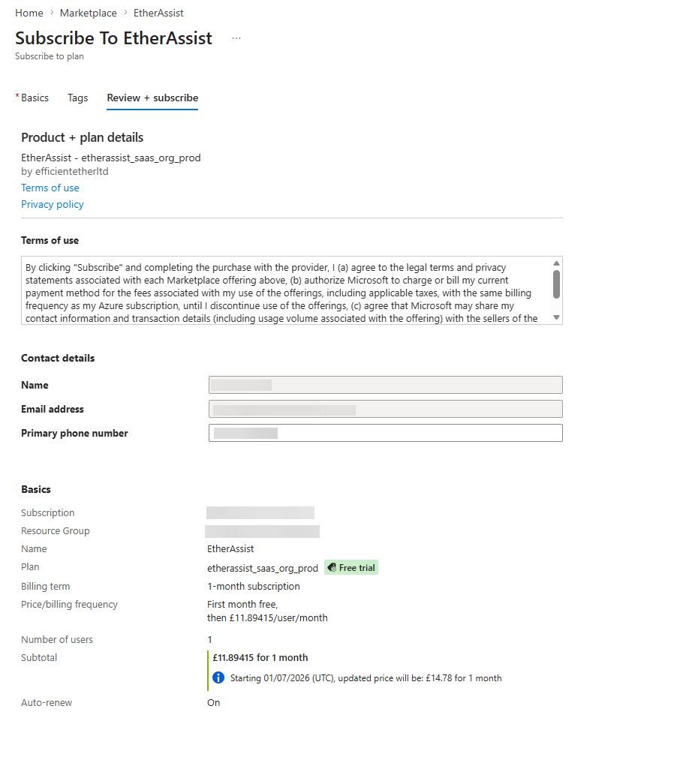Image resolution: width=686 pixels, height=784 pixels.
Task: Click the plan name 'etherassist_saas_org_prod' in Basics
Action: [x=262, y=568]
